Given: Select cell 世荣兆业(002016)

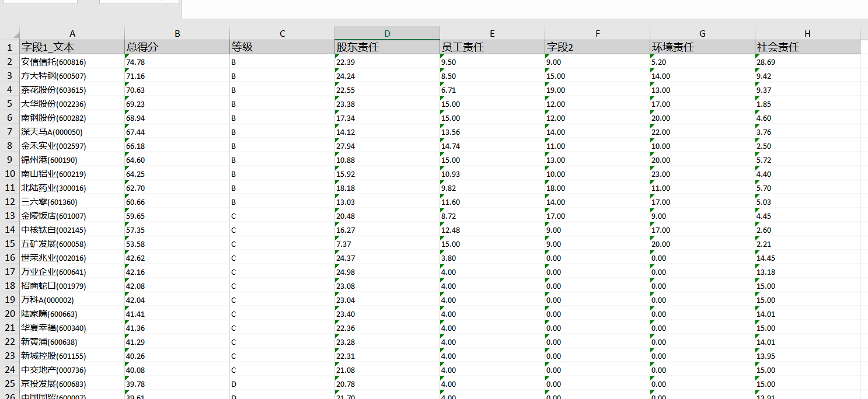Looking at the screenshot, I should tap(72, 257).
